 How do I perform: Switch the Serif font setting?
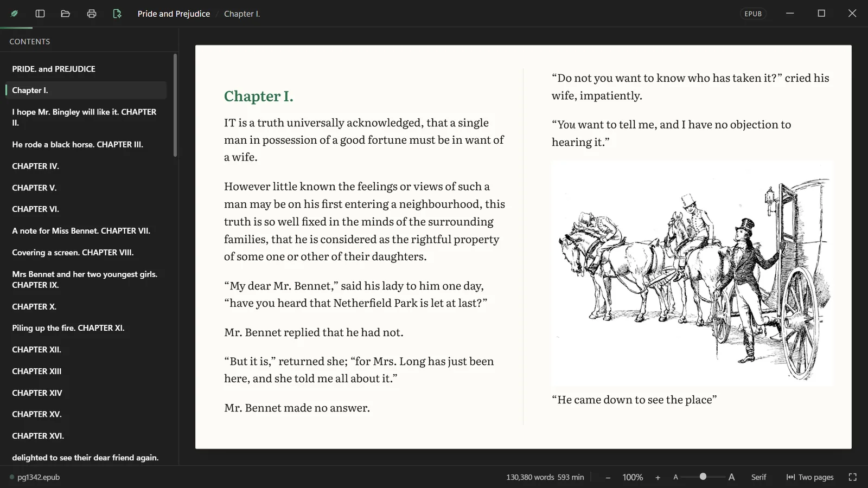[x=758, y=477]
